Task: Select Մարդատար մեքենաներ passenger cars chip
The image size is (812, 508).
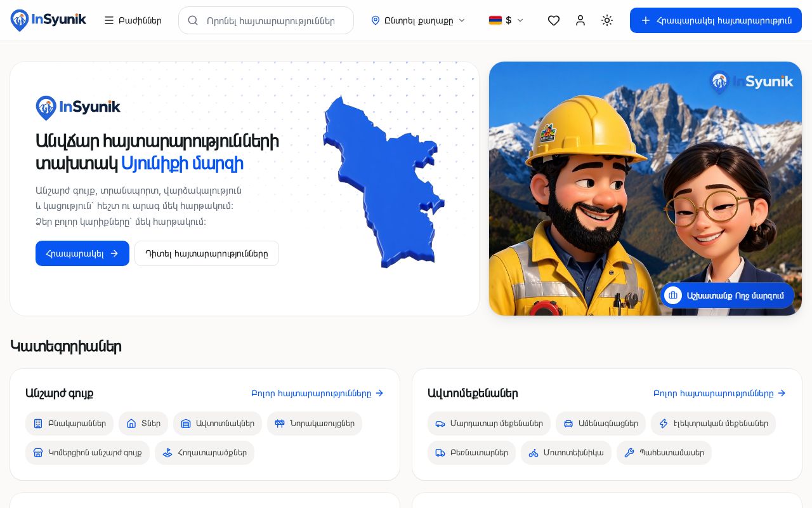Action: click(489, 424)
